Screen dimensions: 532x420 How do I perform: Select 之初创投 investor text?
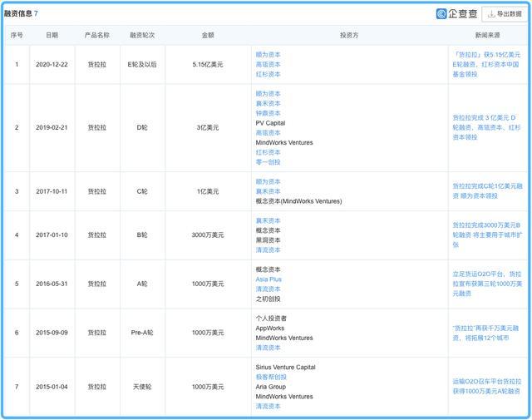click(268, 299)
